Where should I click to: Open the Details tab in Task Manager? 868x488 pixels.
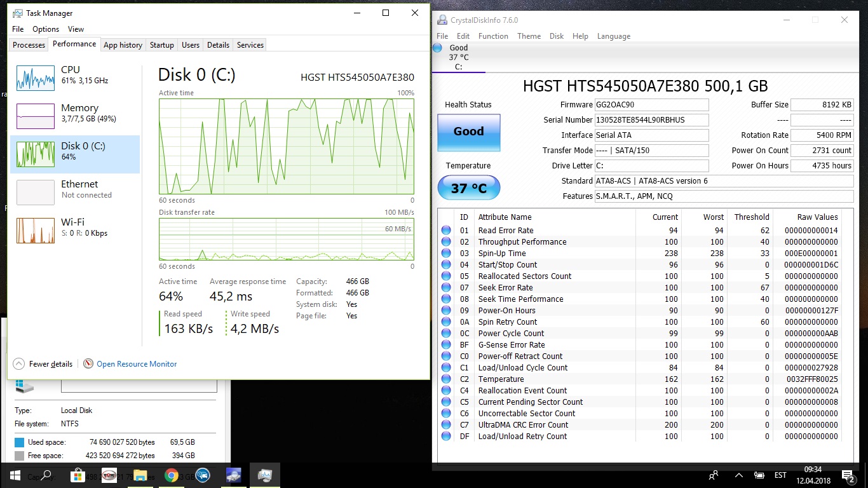click(x=218, y=45)
